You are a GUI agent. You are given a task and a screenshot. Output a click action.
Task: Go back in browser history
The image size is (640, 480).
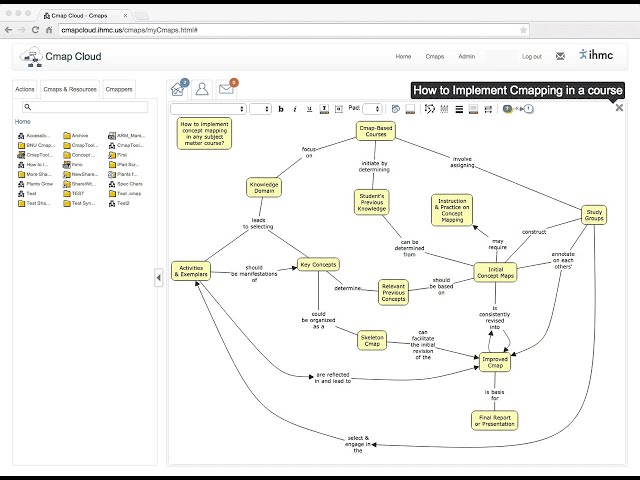[x=9, y=30]
